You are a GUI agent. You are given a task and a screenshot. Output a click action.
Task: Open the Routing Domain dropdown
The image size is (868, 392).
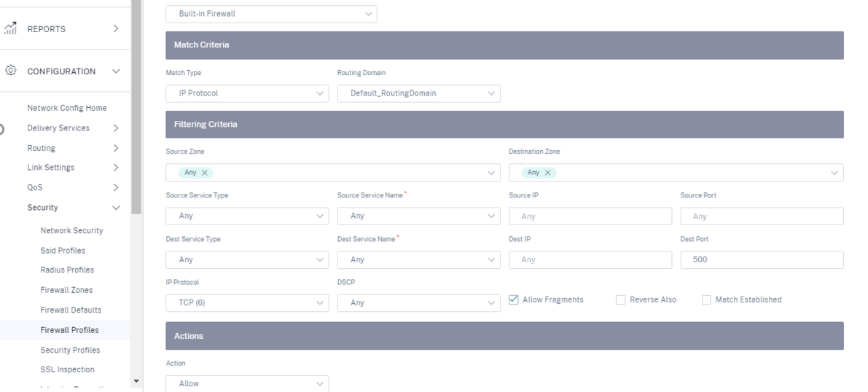(418, 93)
